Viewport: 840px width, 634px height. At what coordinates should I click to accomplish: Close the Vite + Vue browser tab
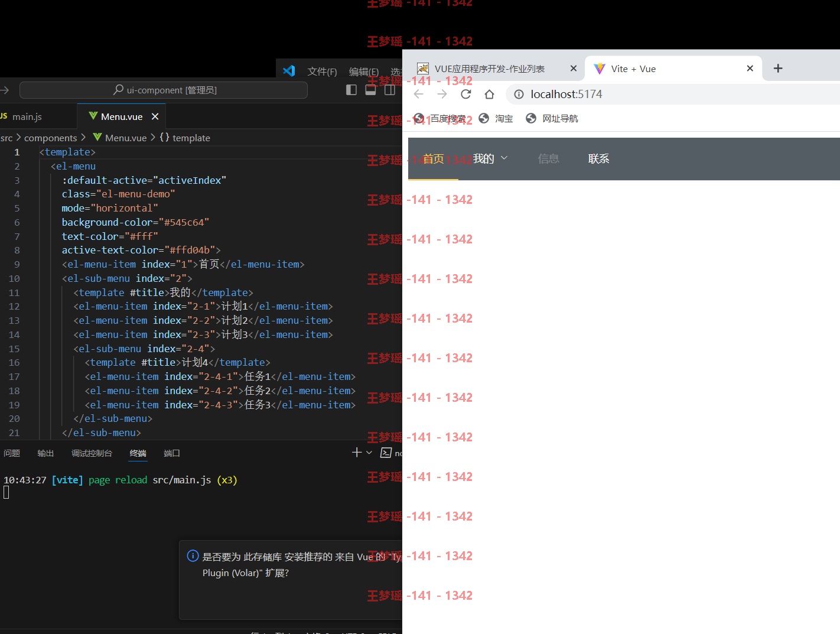click(750, 69)
